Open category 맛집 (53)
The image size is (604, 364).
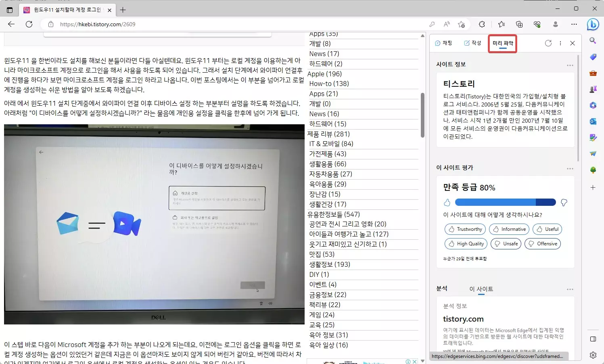(x=322, y=254)
